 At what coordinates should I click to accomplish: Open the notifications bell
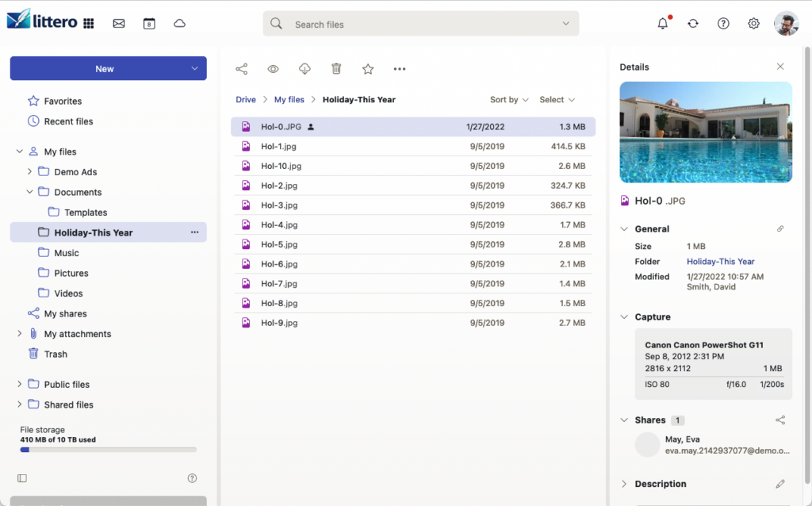pyautogui.click(x=663, y=24)
